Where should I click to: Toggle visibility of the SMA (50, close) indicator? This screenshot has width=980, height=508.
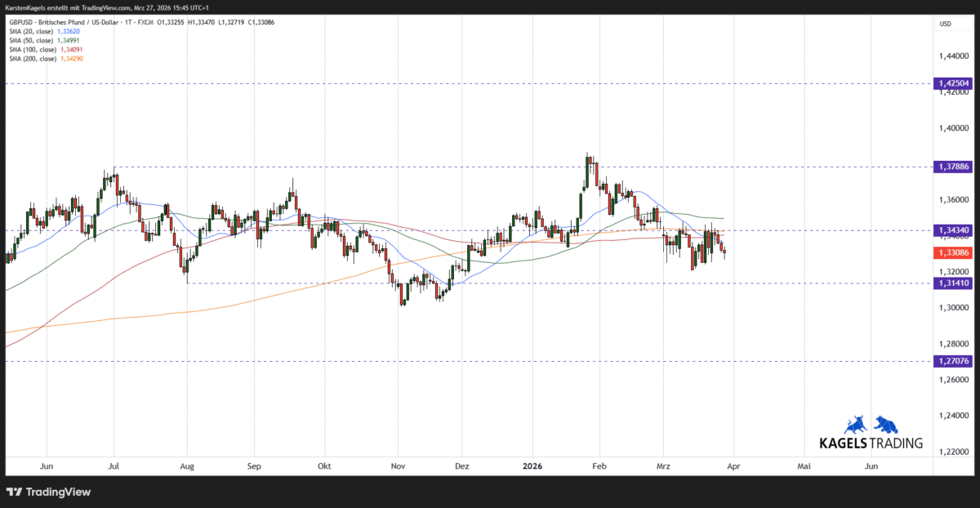tap(33, 39)
